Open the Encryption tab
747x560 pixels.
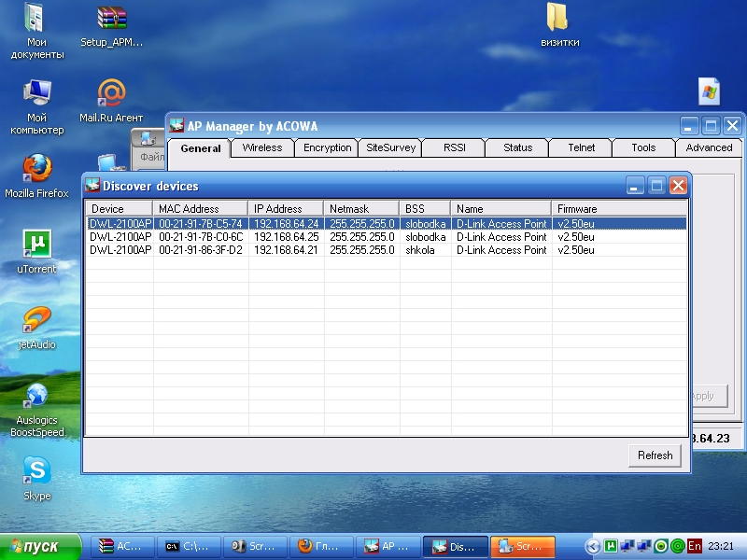point(327,147)
